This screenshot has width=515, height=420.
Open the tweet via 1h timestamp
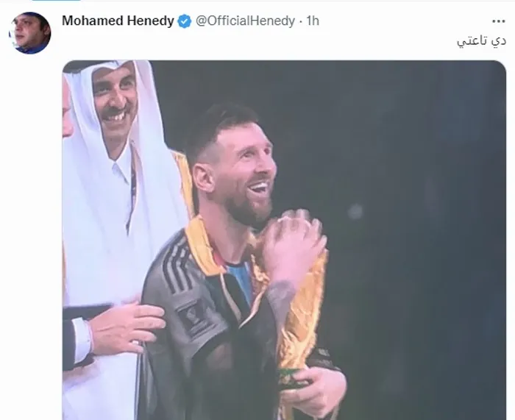[x=313, y=21]
